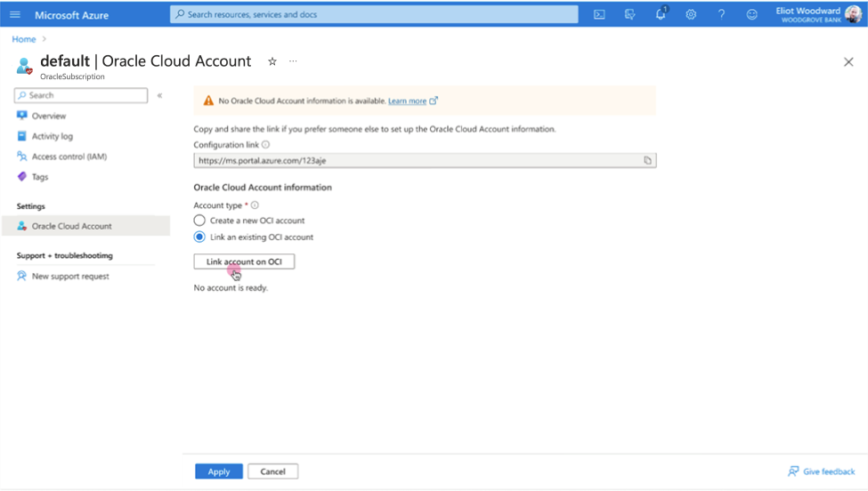This screenshot has width=868, height=491.
Task: Open Access control (IAM) menu item
Action: click(69, 157)
